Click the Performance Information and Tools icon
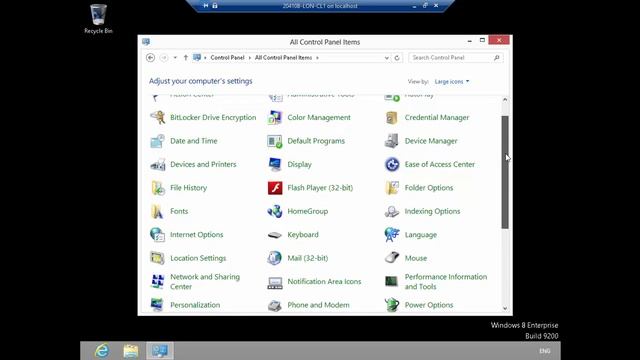 392,282
